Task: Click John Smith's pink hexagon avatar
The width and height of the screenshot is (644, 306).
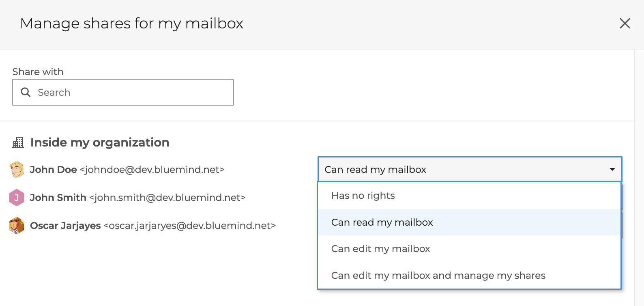Action: (17, 198)
